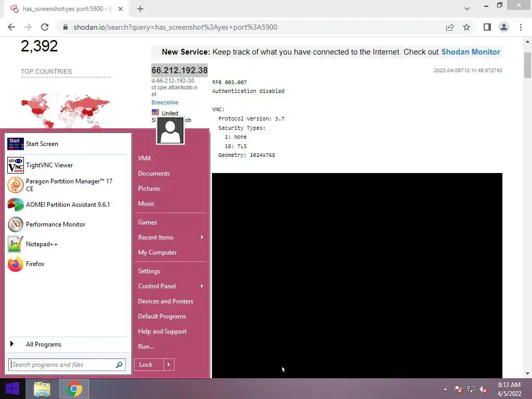532x399 pixels.
Task: Click the page vertical scrollbar thumb
Action: (528, 65)
